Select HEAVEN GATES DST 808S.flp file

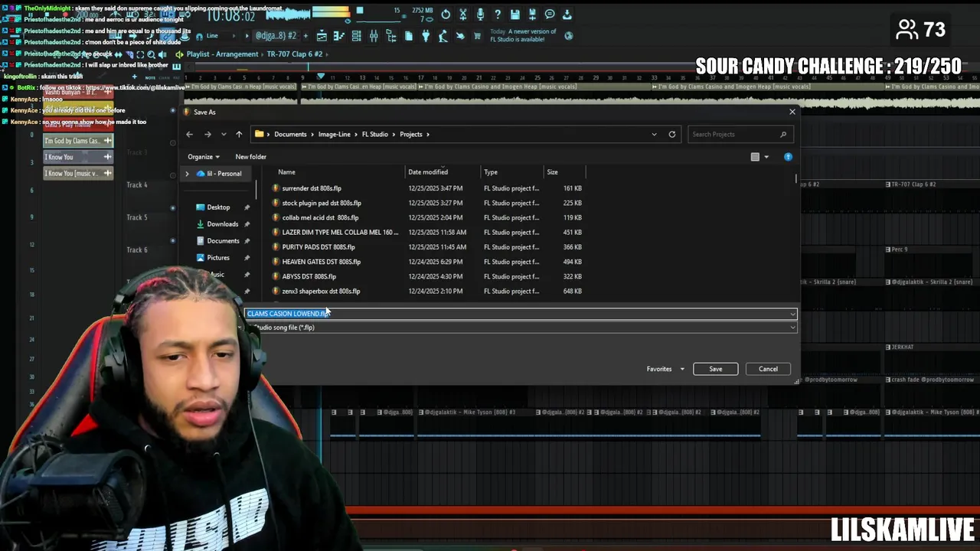(322, 262)
